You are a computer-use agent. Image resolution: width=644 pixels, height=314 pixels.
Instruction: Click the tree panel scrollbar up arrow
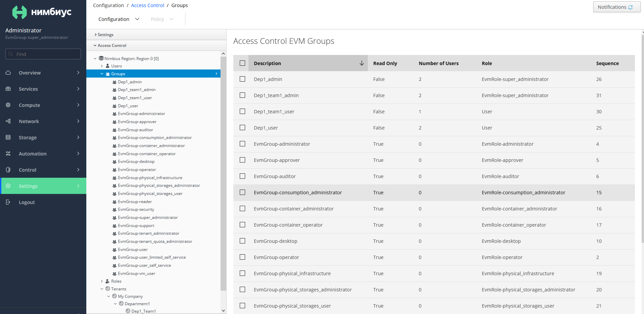coord(223,54)
